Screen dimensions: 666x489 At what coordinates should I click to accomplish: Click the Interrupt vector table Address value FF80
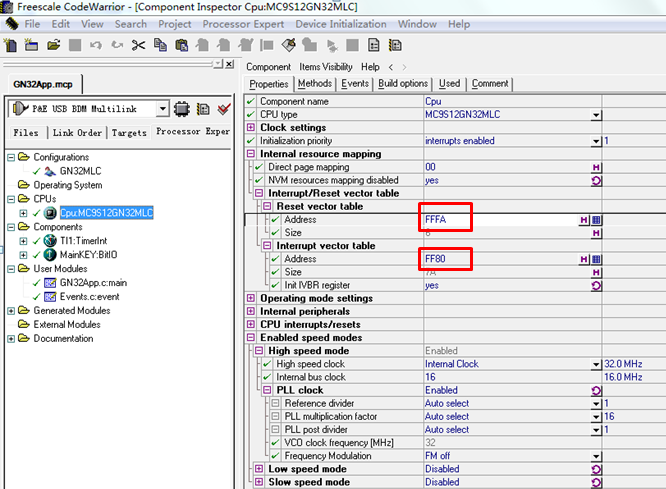[x=435, y=259]
